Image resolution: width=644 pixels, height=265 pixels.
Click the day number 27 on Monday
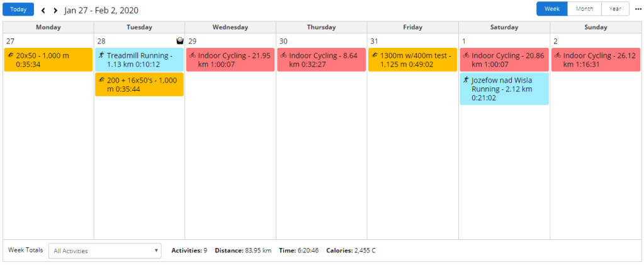point(10,41)
